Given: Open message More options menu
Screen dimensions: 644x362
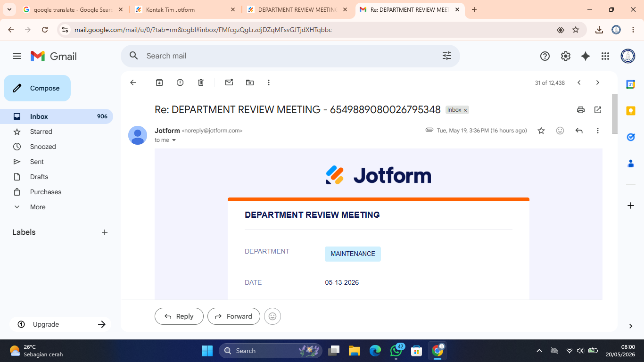Looking at the screenshot, I should 598,131.
